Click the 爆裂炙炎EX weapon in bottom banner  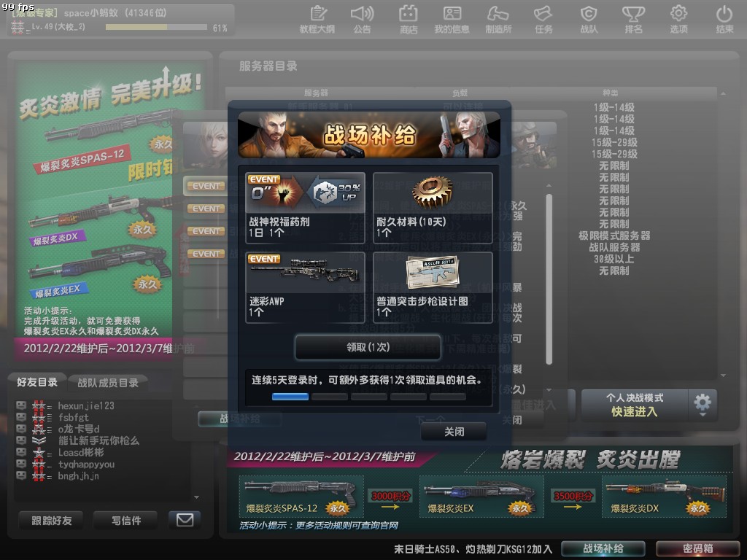(x=481, y=496)
